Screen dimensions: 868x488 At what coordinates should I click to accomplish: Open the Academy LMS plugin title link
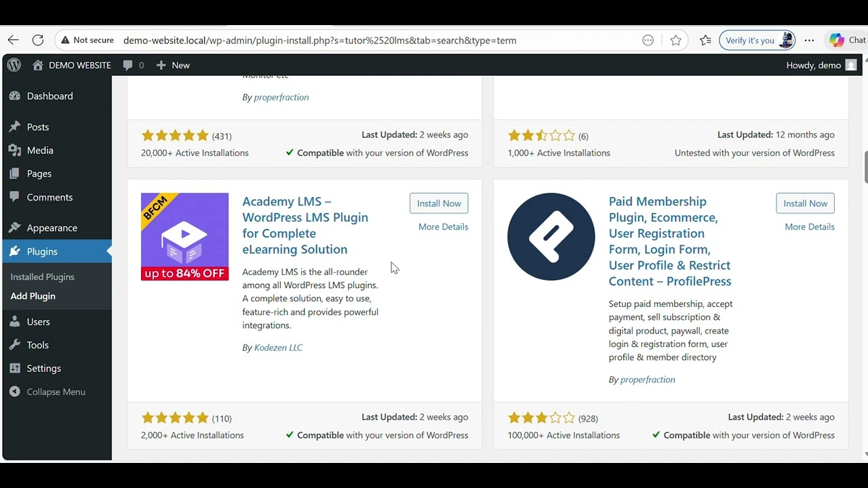pyautogui.click(x=305, y=225)
